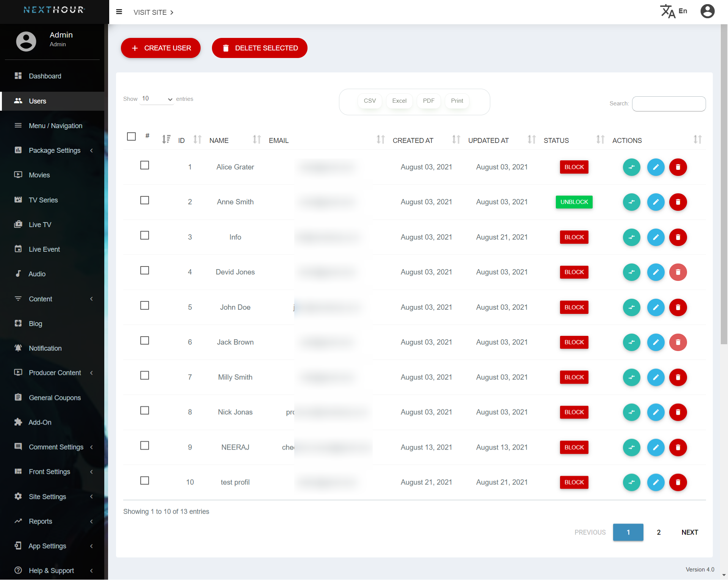Open the user profile avatar icon
Viewport: 728px width, 580px height.
[707, 11]
